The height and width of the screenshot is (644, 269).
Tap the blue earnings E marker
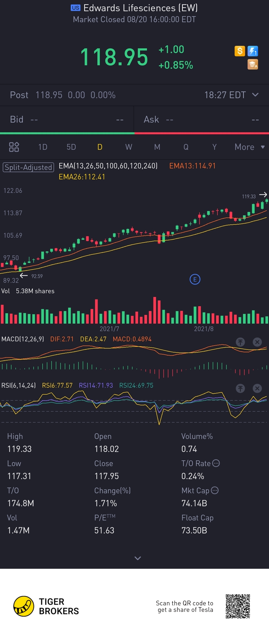[195, 279]
